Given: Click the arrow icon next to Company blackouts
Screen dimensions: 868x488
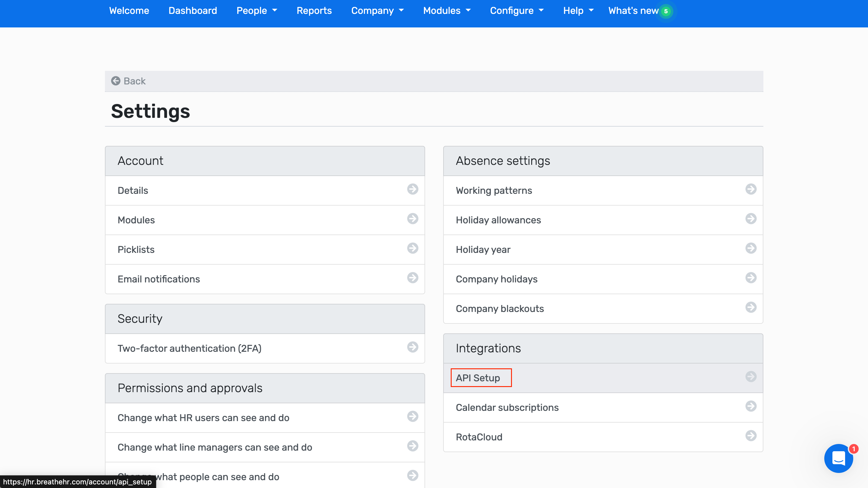Looking at the screenshot, I should [x=751, y=307].
